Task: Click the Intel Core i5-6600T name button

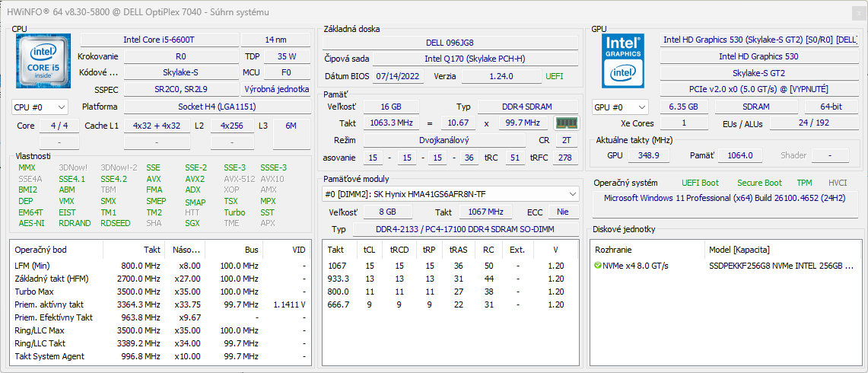Action: click(159, 40)
